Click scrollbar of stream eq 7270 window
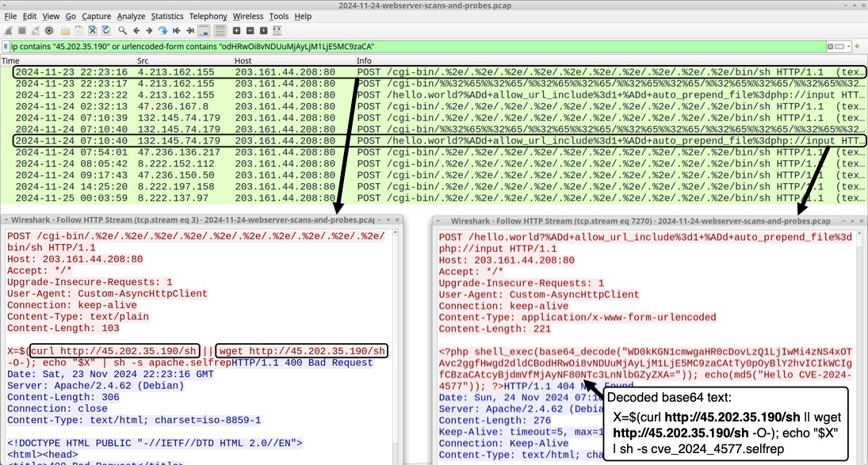This screenshot has width=868, height=465. tap(860, 345)
